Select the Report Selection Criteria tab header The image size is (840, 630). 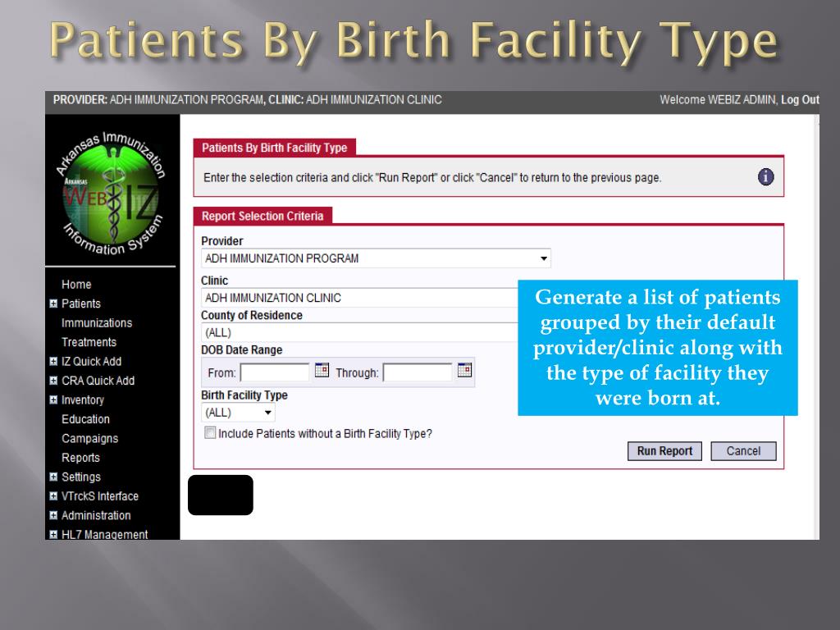tap(262, 216)
